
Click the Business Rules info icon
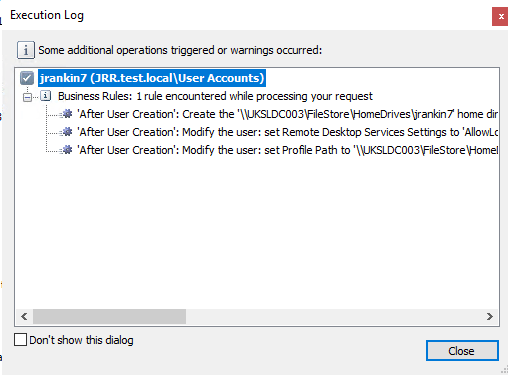[45, 96]
